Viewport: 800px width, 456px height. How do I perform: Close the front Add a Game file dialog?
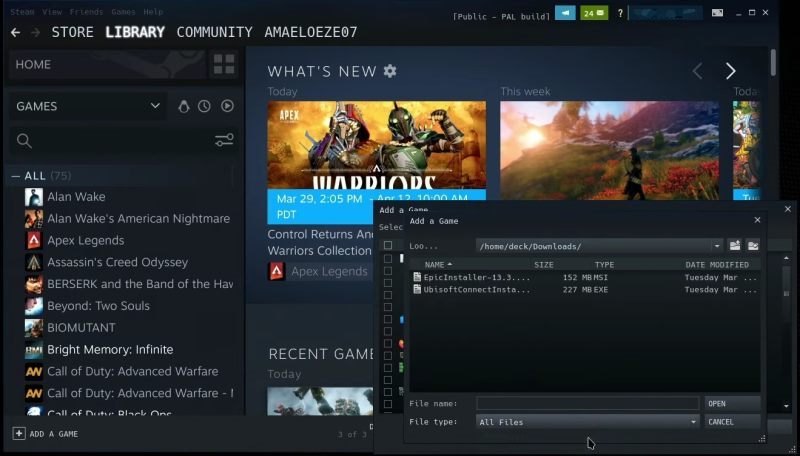757,220
